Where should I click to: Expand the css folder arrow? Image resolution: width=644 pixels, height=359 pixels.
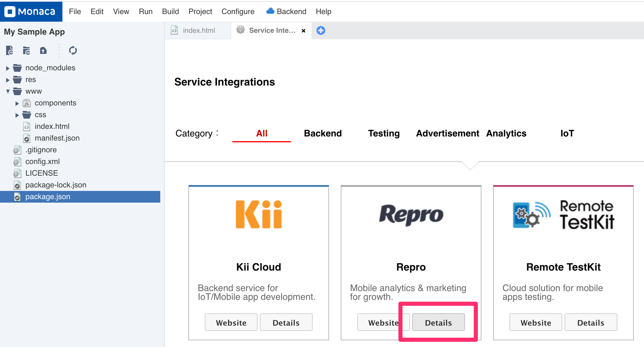coord(17,115)
